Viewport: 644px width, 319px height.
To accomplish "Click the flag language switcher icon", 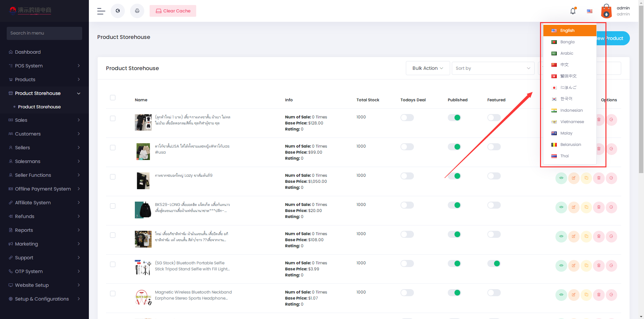I will point(590,11).
